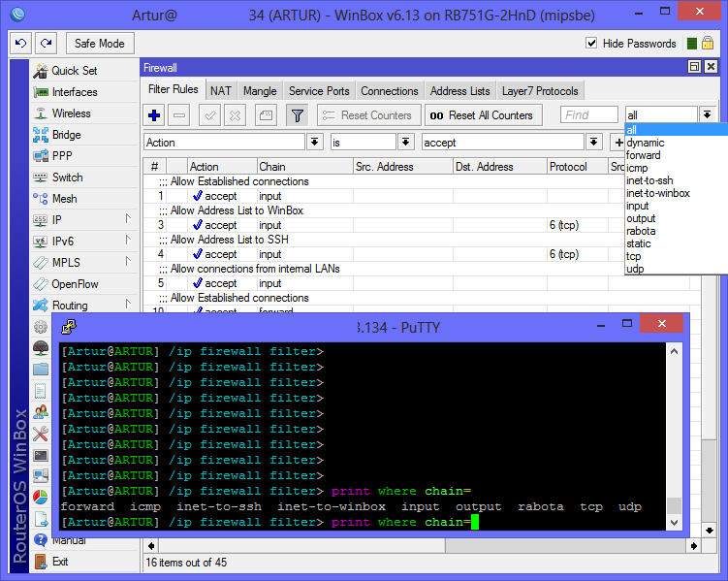Toggle enabled checkmark of rule 4

[x=198, y=254]
